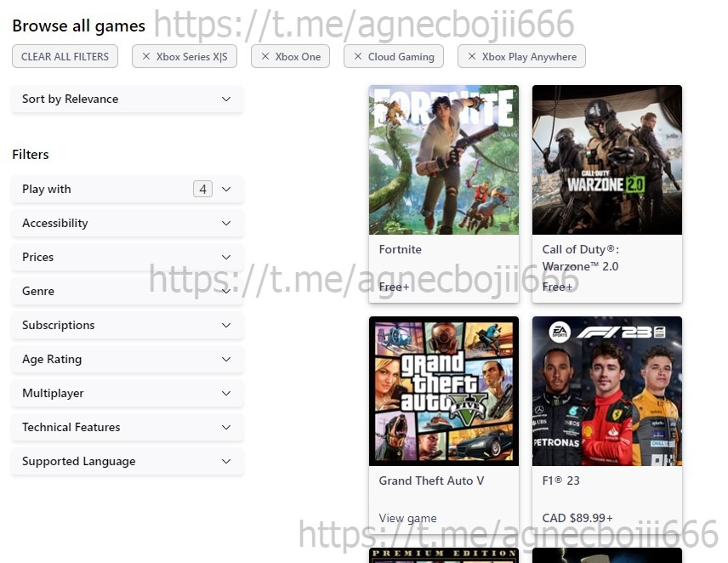
Task: Click the 4 badge on Play with
Action: 203,189
